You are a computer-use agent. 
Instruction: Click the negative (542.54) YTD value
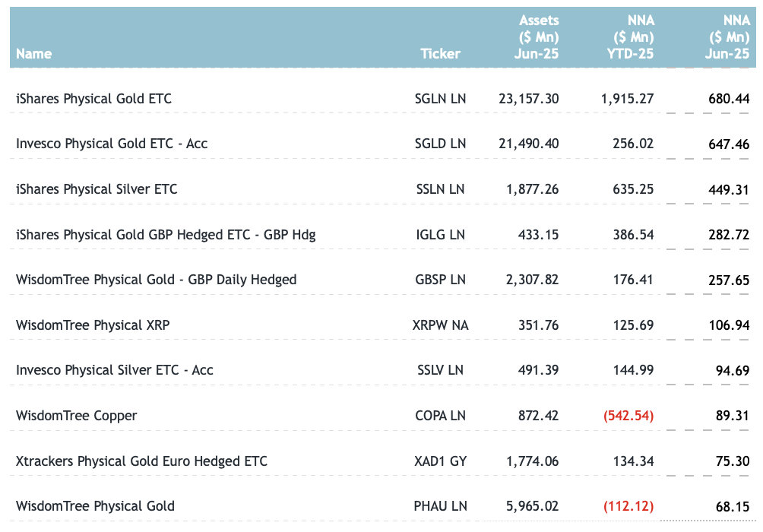point(628,416)
